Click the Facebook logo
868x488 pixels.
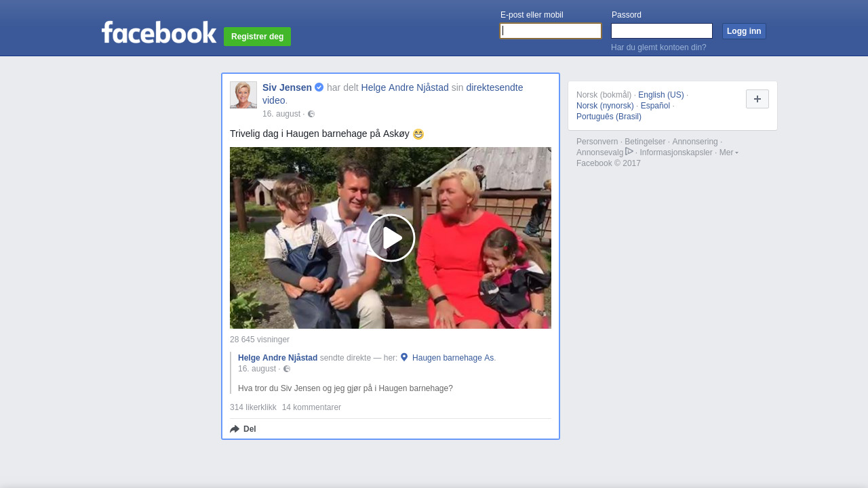[x=159, y=33]
